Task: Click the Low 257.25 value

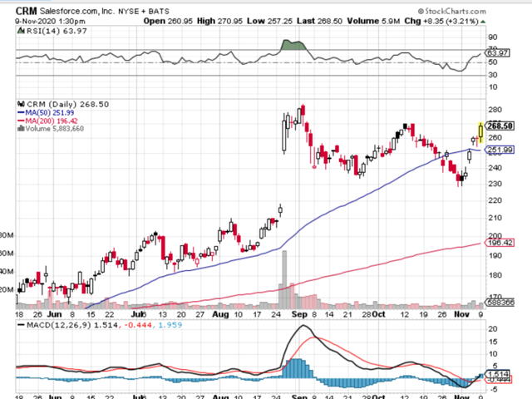Action: pyautogui.click(x=269, y=21)
